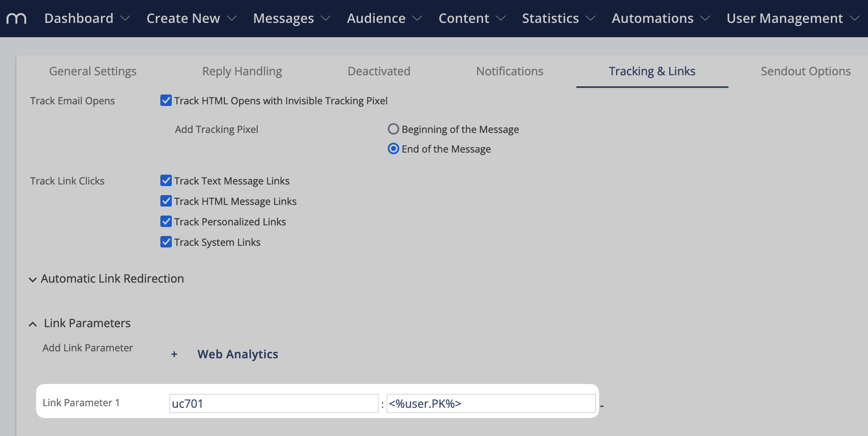
Task: Click the Add Link Parameter label
Action: (88, 348)
